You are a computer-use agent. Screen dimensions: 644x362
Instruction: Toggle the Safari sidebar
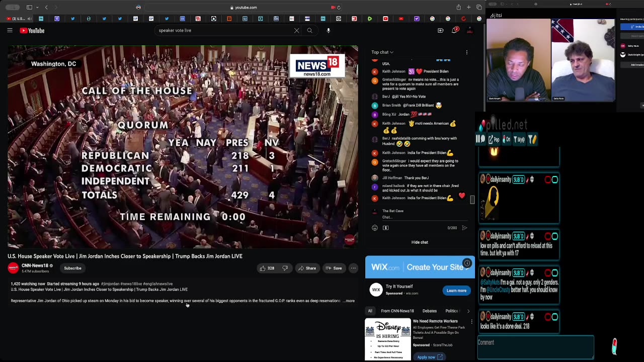point(29,8)
